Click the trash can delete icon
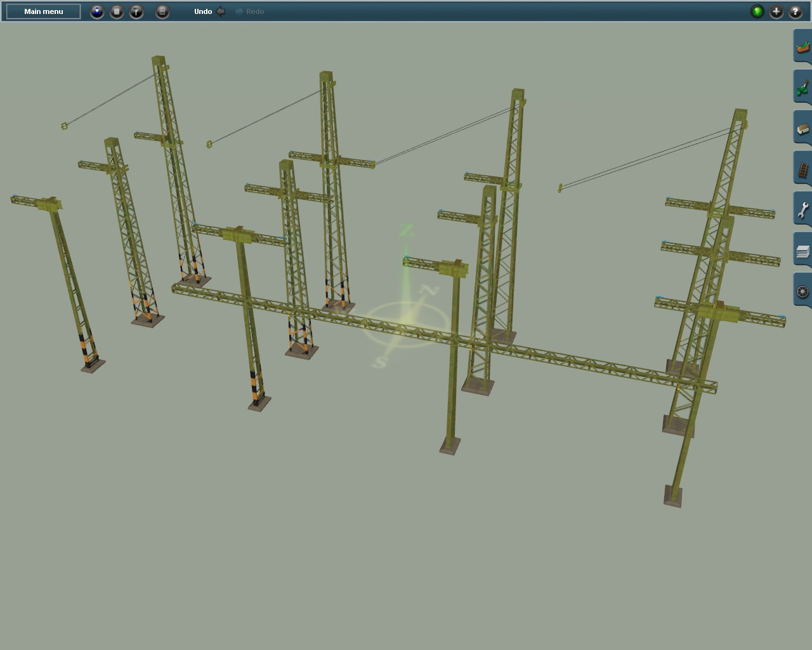812x650 pixels. [x=117, y=11]
